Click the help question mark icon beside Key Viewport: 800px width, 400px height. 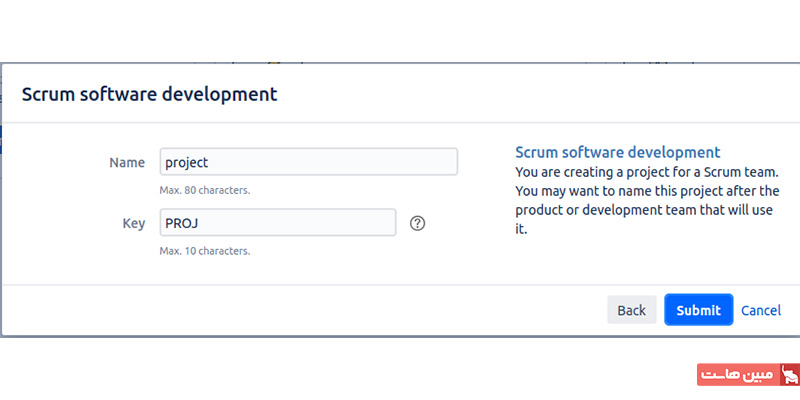tap(417, 223)
